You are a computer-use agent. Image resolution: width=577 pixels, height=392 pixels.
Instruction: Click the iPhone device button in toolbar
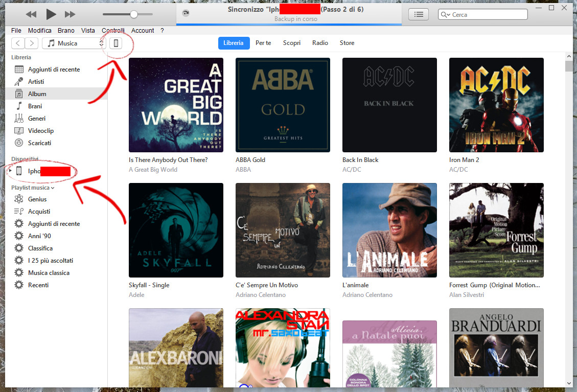pos(116,43)
